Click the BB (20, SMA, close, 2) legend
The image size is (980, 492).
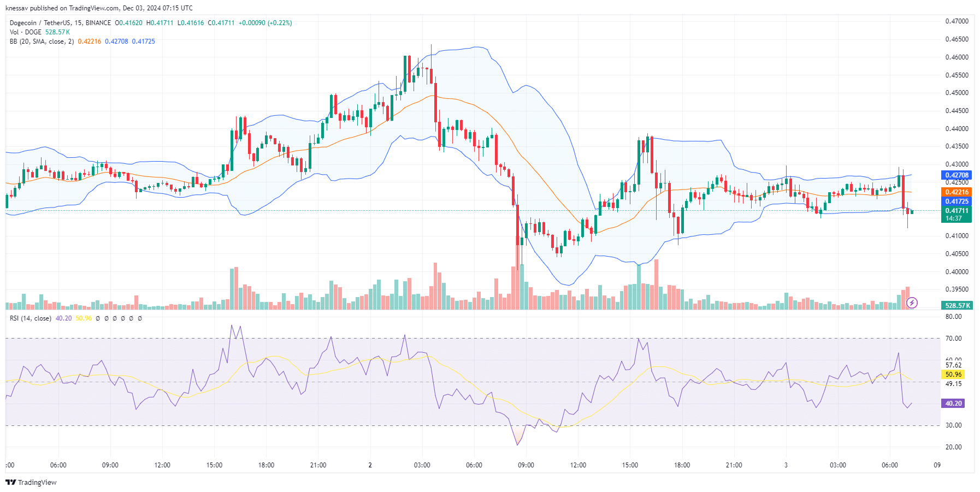(42, 42)
